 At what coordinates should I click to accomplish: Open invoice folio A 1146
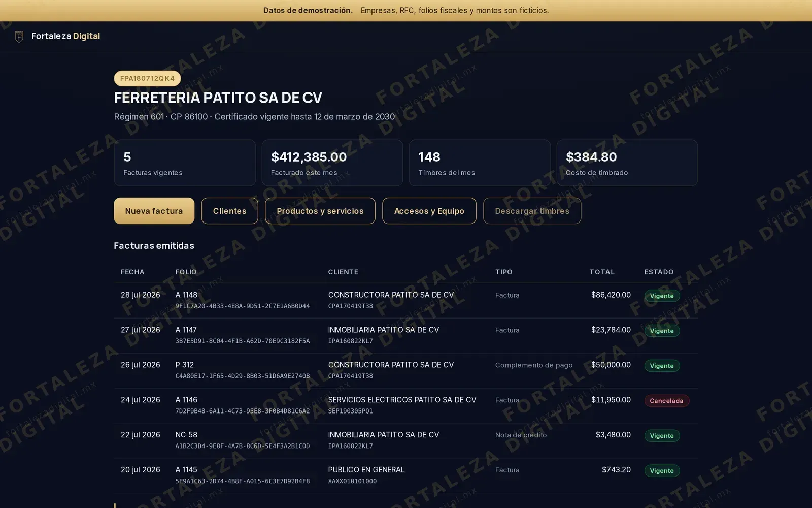tap(186, 400)
